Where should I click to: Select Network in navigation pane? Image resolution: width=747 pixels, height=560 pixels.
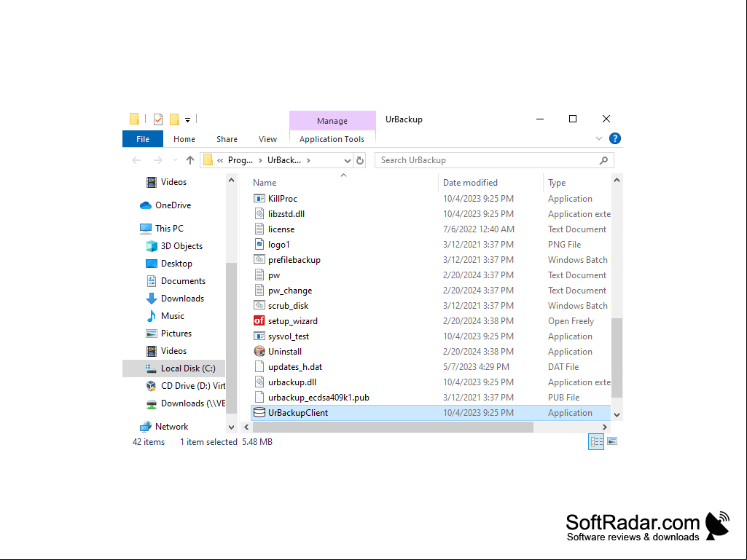(163, 427)
